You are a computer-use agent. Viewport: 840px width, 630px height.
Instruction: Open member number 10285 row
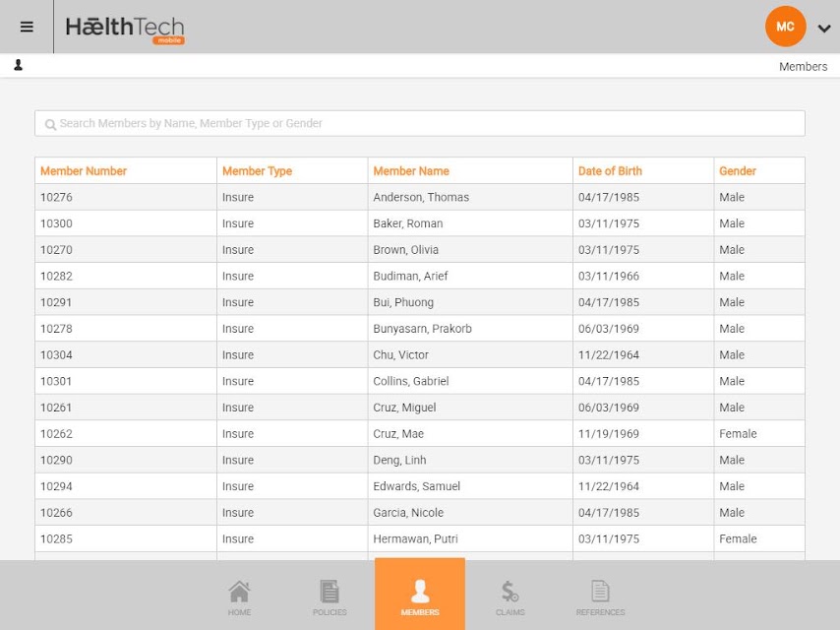tap(420, 538)
